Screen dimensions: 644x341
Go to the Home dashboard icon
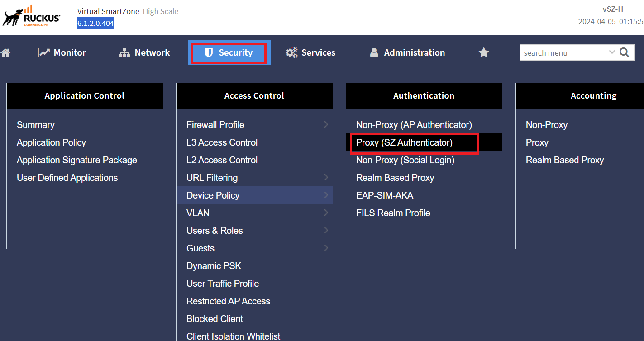[5, 52]
